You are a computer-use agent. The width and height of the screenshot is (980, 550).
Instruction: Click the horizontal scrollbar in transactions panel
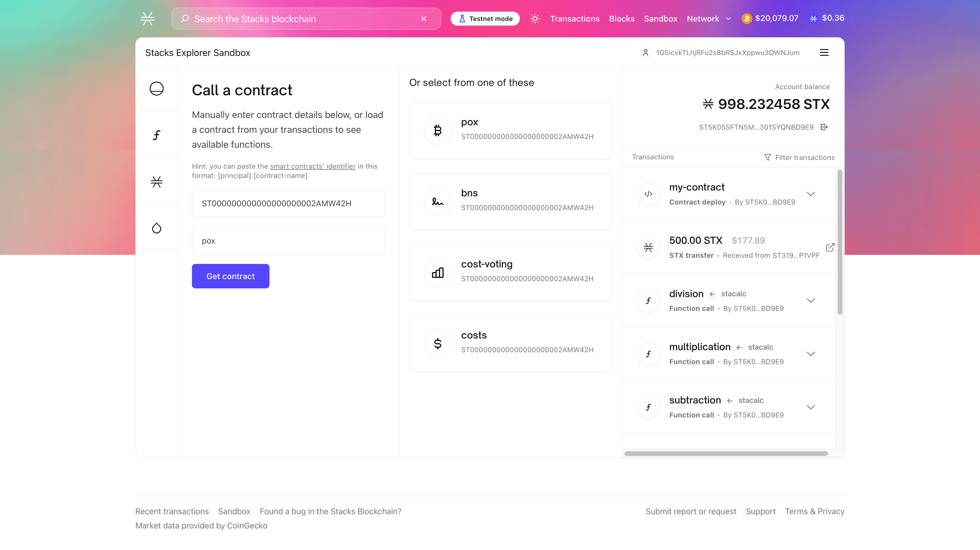(x=726, y=454)
